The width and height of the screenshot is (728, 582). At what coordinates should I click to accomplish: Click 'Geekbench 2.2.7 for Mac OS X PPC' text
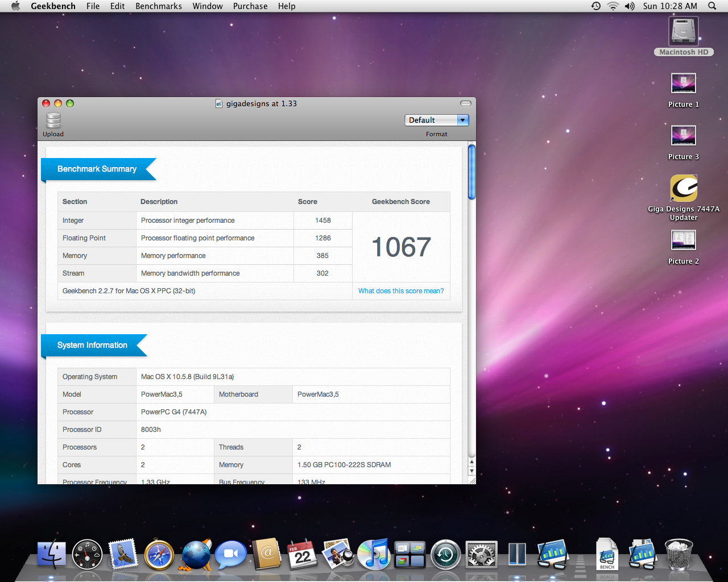coord(129,291)
